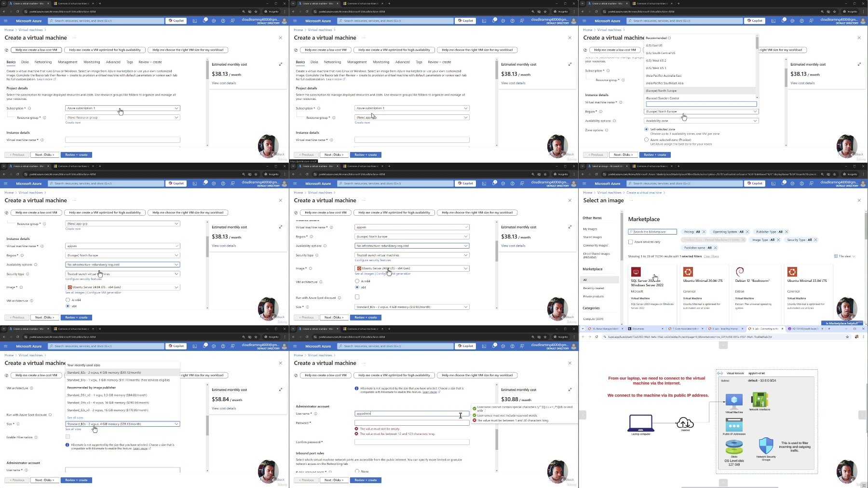868x488 pixels.
Task: Open notifications bell in the $58.84 cost window
Action: coord(205,346)
